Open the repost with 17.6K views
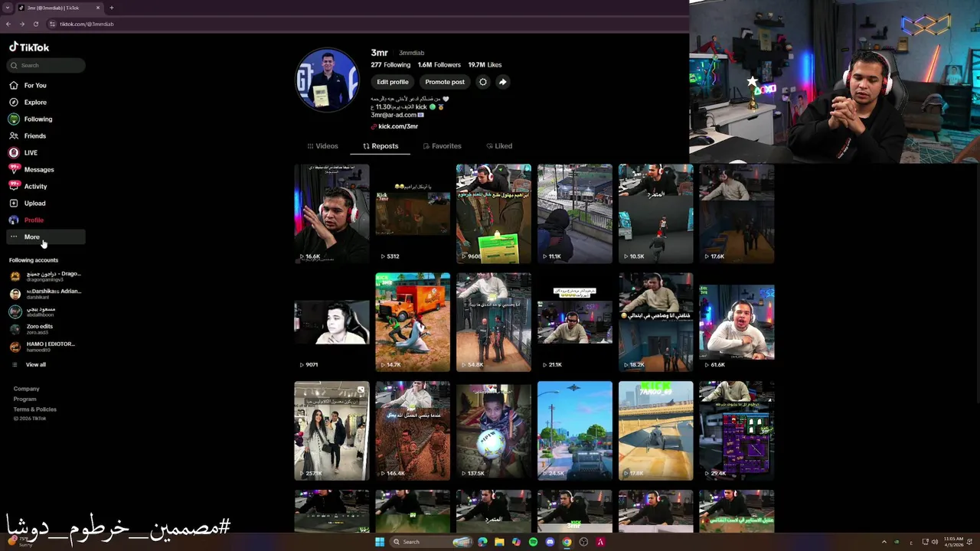The image size is (980, 551). [x=737, y=214]
